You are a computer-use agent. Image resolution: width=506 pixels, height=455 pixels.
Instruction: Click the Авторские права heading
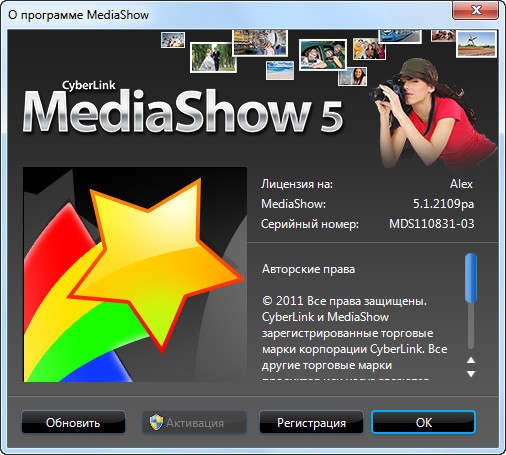[308, 269]
